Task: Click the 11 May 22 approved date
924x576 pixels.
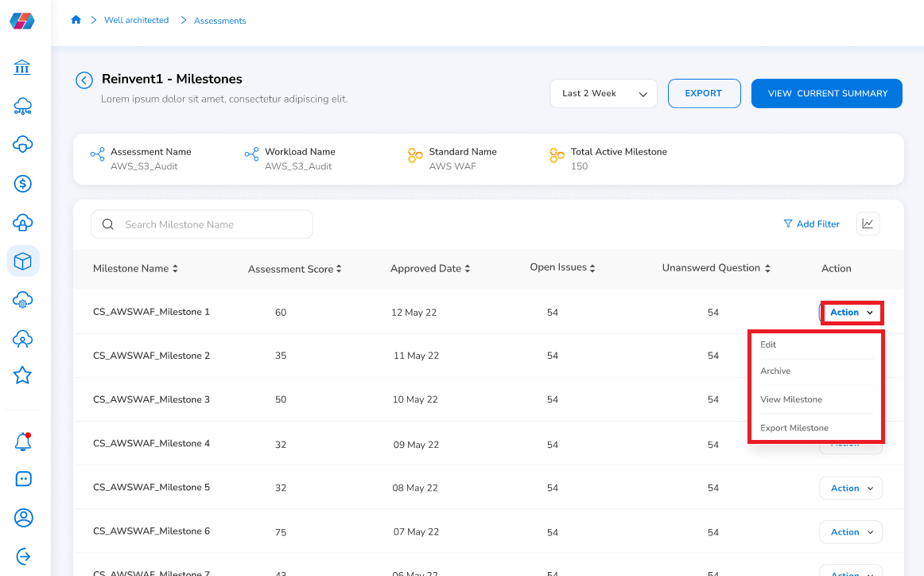Action: 416,356
